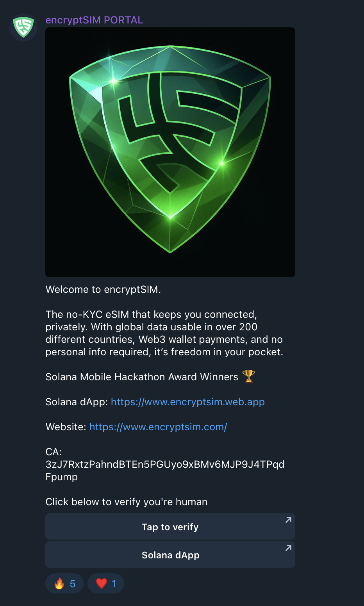The height and width of the screenshot is (606, 364).
Task: Click the arrow icon on Tap to verify
Action: click(288, 520)
